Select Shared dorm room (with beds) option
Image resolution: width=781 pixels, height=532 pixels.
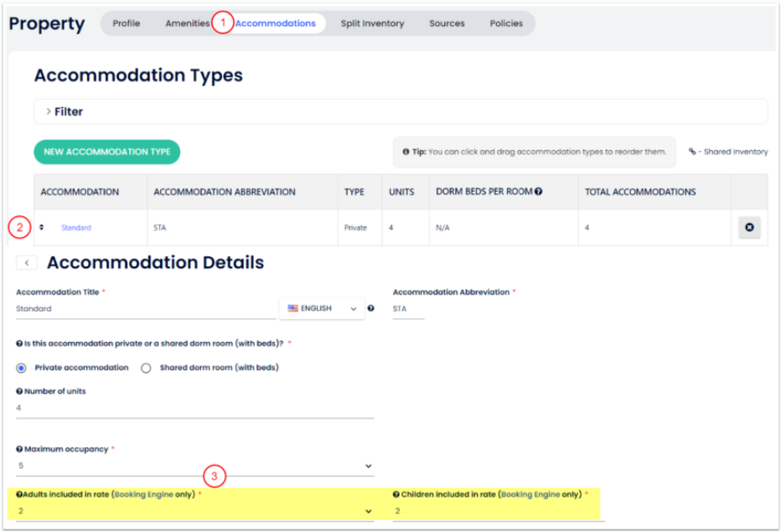[x=146, y=368]
